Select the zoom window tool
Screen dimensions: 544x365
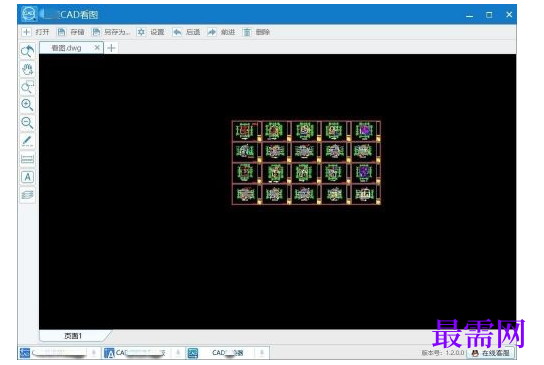[x=27, y=87]
